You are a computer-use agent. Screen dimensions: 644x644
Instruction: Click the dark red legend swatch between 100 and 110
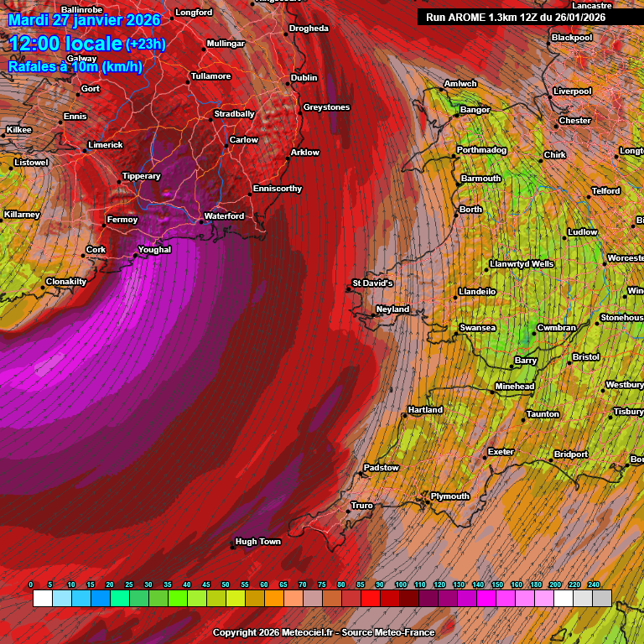coord(409,598)
